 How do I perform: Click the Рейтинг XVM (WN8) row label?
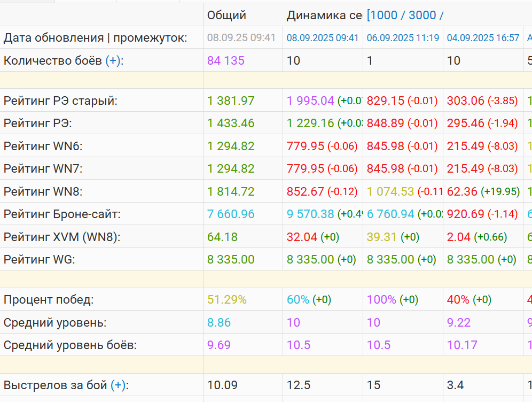[62, 237]
